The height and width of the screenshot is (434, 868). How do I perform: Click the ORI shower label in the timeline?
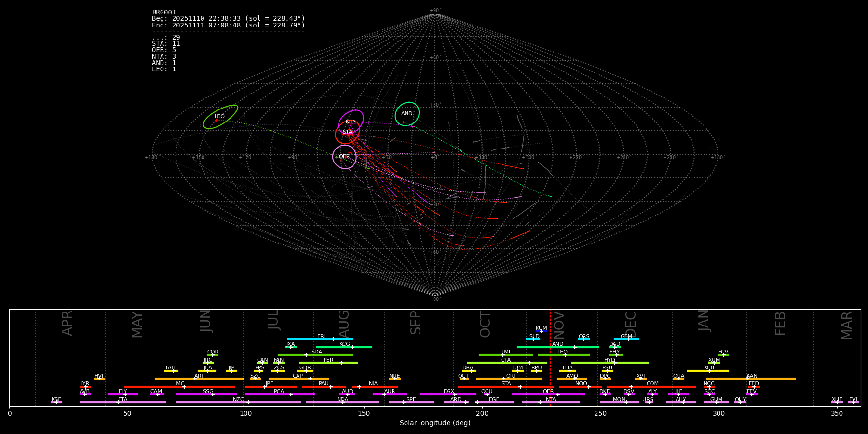(x=511, y=376)
